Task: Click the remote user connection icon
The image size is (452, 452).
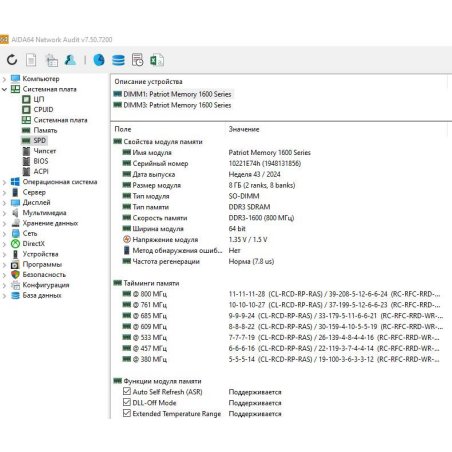Action: pos(70,60)
